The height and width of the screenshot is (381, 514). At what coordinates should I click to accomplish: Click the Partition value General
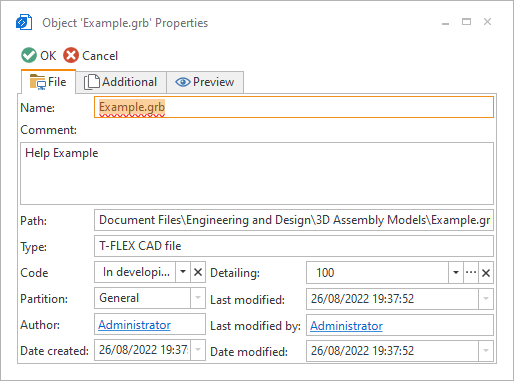(x=119, y=298)
